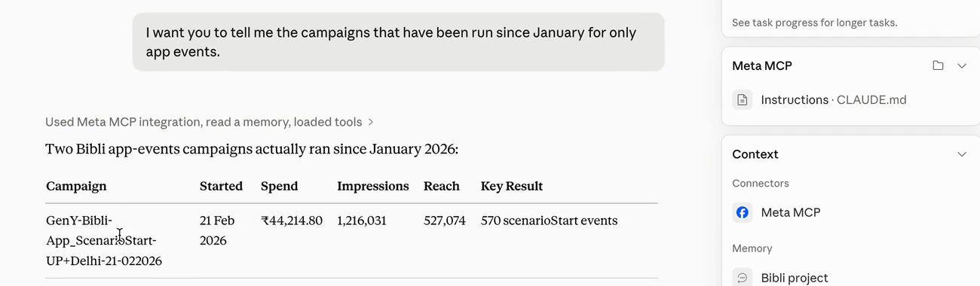This screenshot has width=980, height=286.
Task: Click the Facebook Meta MCP connector icon
Action: tap(743, 212)
